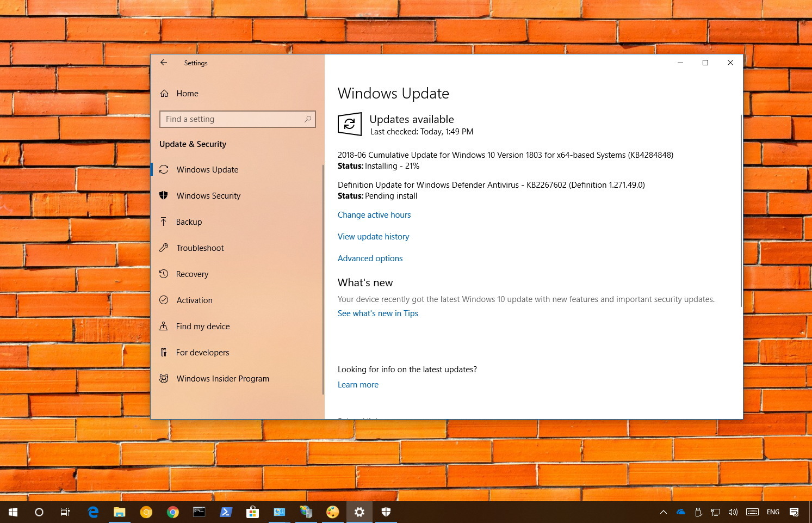Select the Backup section in the sidebar
This screenshot has height=523, width=812.
tap(189, 221)
